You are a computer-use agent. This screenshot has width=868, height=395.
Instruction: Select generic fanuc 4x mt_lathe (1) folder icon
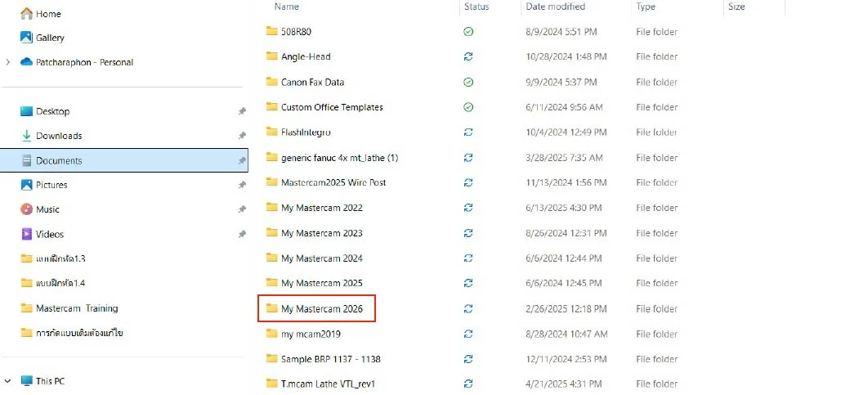tap(271, 157)
